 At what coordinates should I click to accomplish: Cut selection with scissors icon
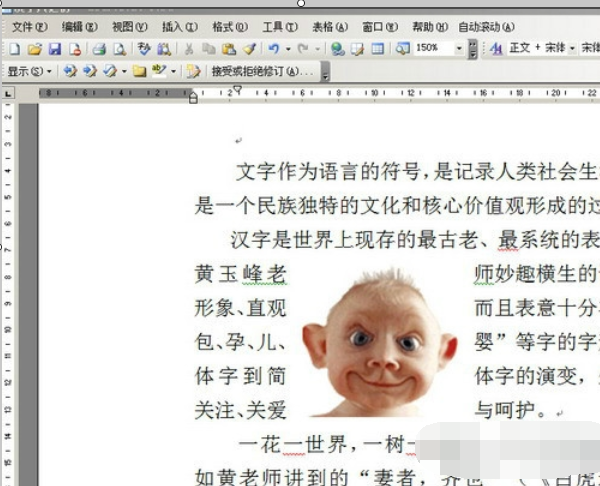pyautogui.click(x=189, y=49)
